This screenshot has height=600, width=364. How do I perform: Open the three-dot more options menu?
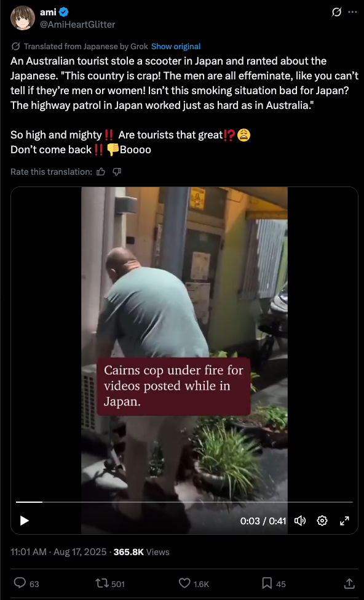[352, 12]
